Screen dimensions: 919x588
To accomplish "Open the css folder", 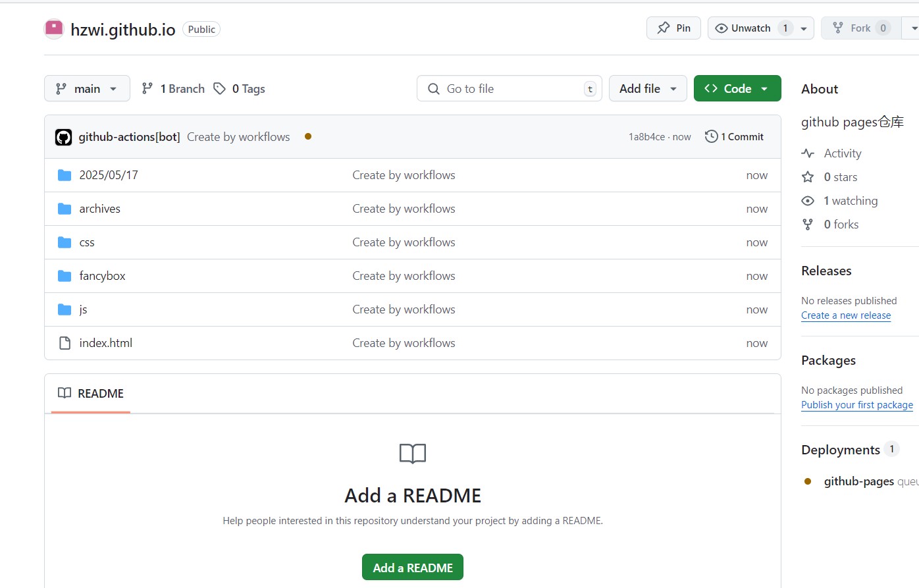I will [x=87, y=242].
